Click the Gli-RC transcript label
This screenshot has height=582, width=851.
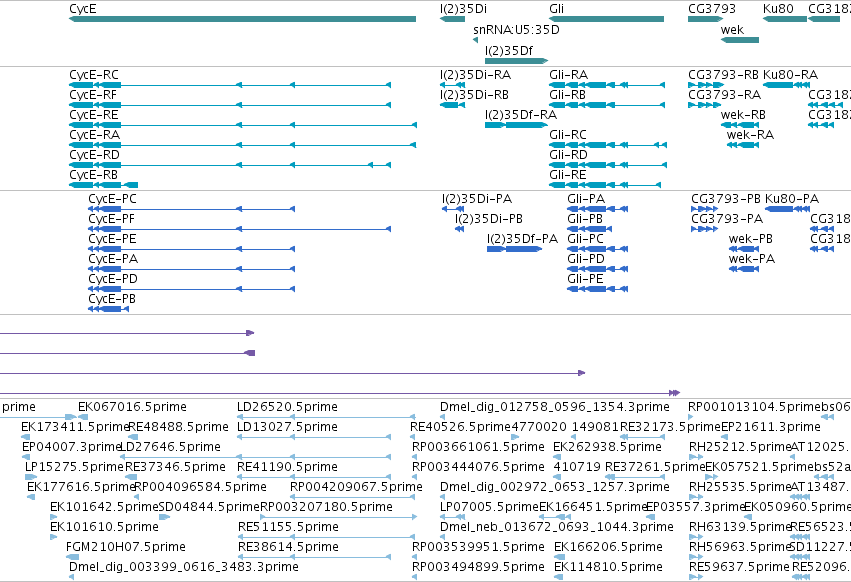568,135
